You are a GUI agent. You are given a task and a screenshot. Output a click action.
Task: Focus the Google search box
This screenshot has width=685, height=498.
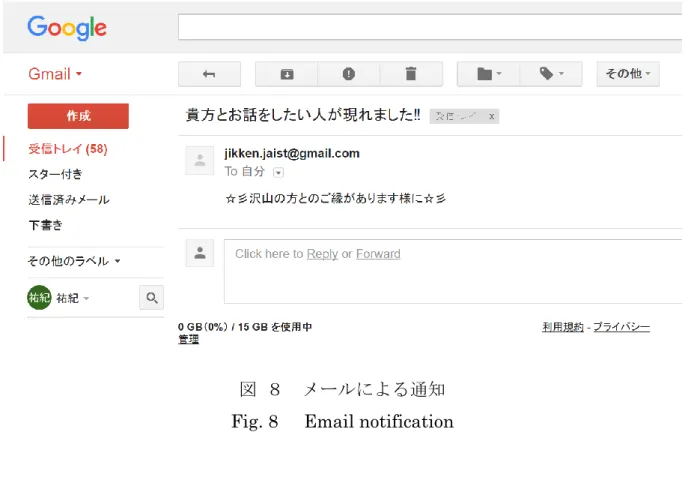pyautogui.click(x=430, y=27)
